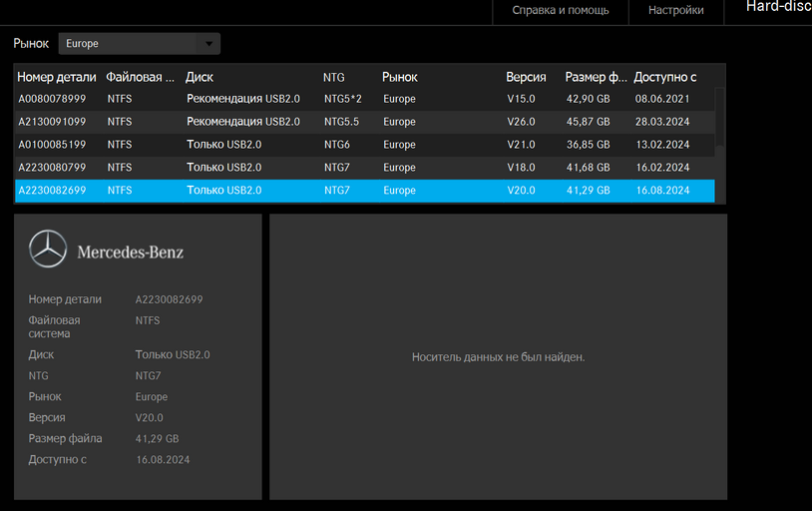Click part number A2230082699 in details panel
This screenshot has height=511, width=812.
pos(169,299)
